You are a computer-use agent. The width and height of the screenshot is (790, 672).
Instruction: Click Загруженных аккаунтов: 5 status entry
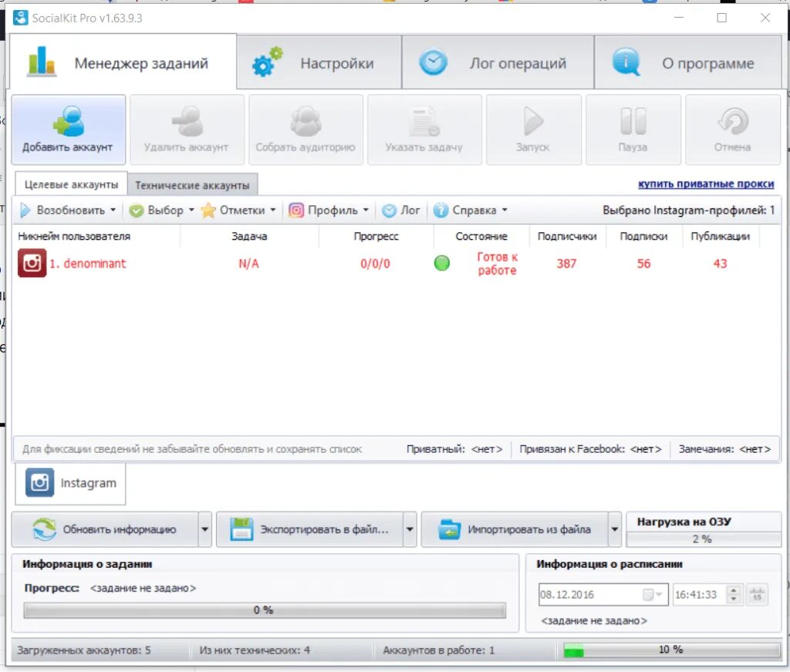coord(84,650)
